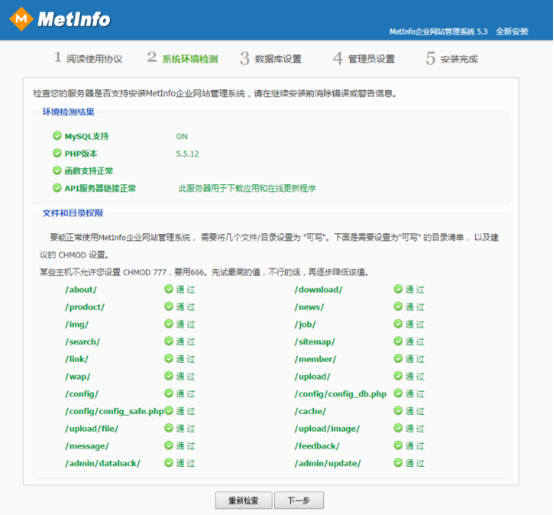Image resolution: width=554 pixels, height=515 pixels.
Task: Click the /search/ directory name
Action: (82, 342)
